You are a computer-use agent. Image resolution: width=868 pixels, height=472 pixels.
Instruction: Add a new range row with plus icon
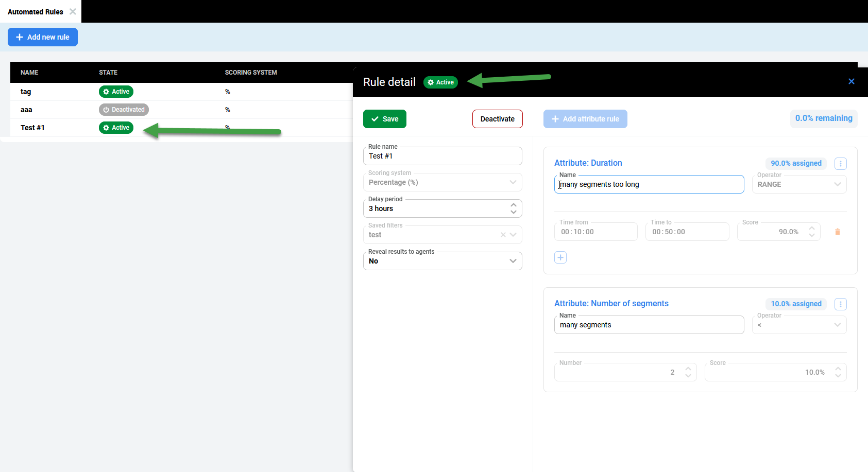tap(560, 257)
